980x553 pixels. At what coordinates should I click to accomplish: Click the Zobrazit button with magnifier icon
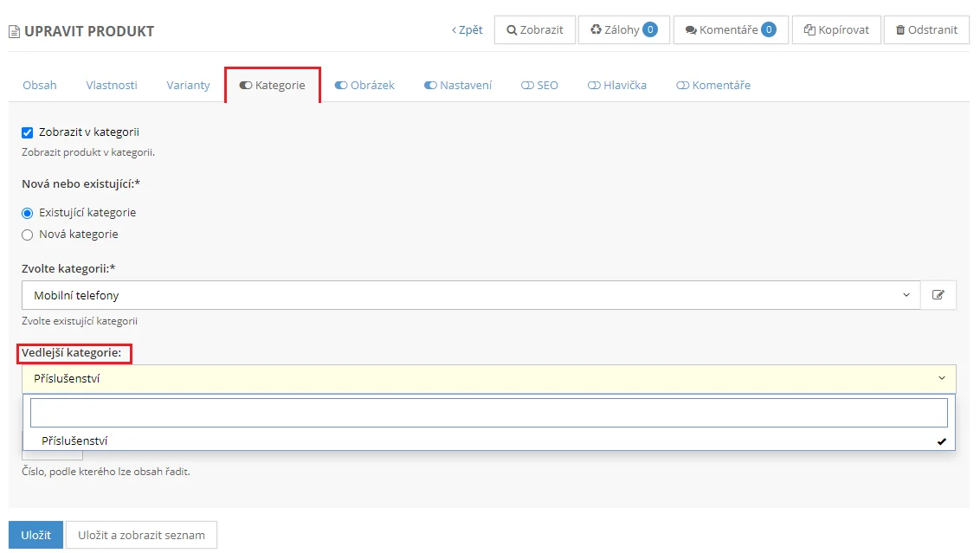click(x=535, y=29)
